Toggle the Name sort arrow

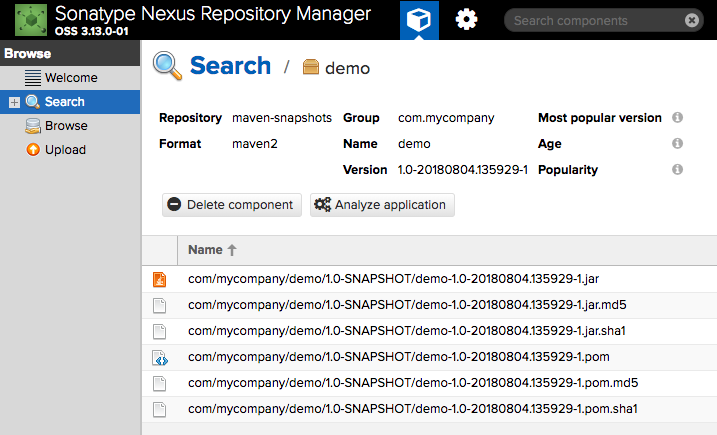232,250
